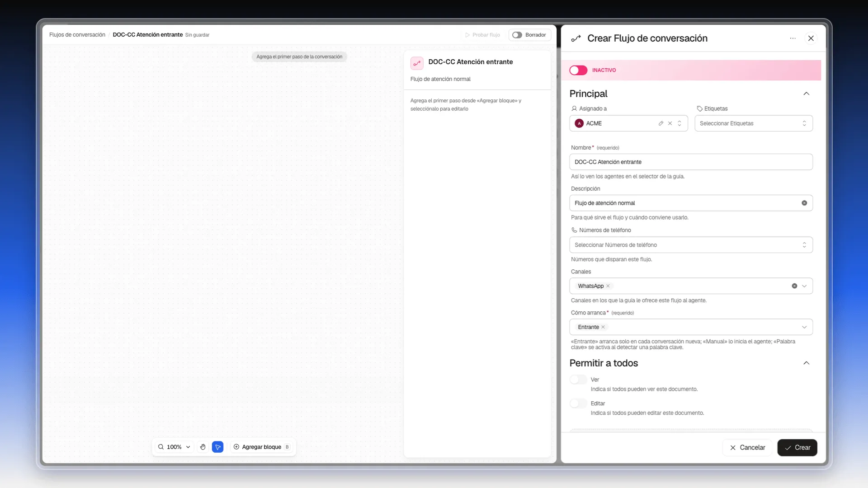Viewport: 868px width, 488px height.
Task: Open the ACME assignee selector arrows
Action: coord(679,123)
